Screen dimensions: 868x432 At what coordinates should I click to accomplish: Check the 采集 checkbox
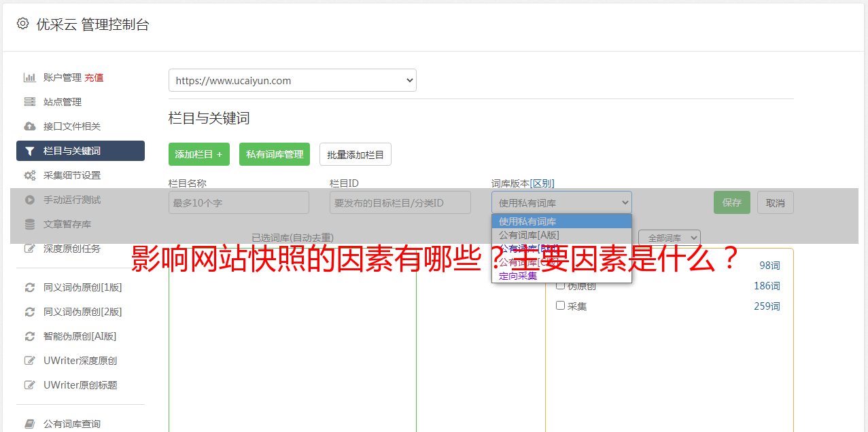point(561,306)
